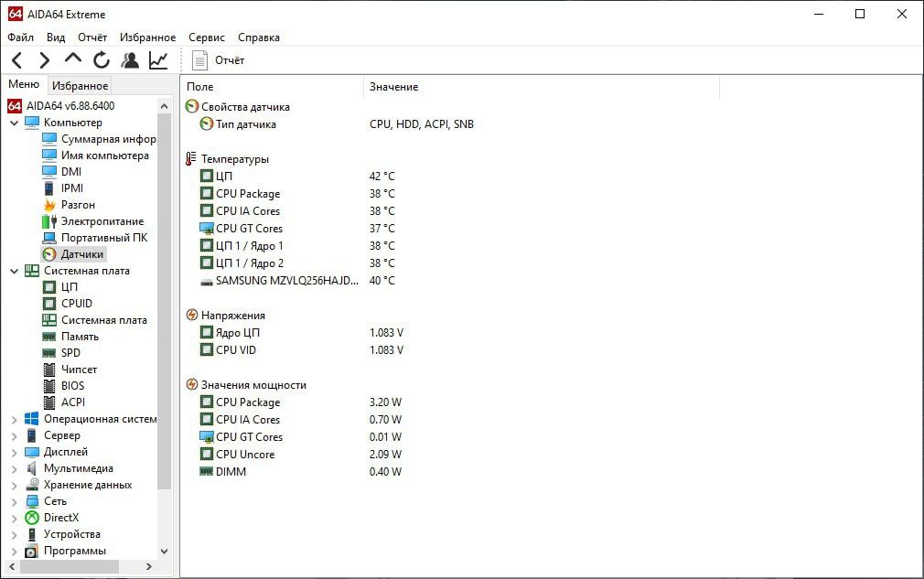Open the Разгон flame icon item
This screenshot has height=579, width=924.
[x=69, y=204]
